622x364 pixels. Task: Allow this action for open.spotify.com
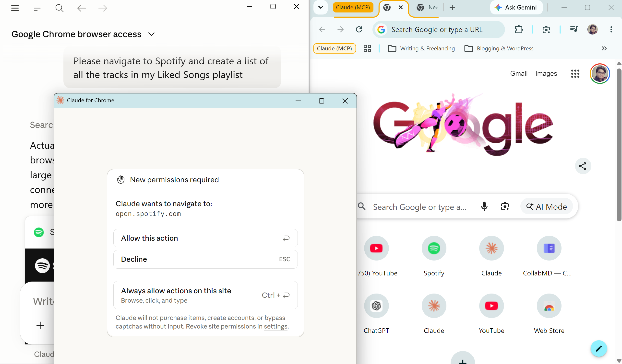[205, 238]
